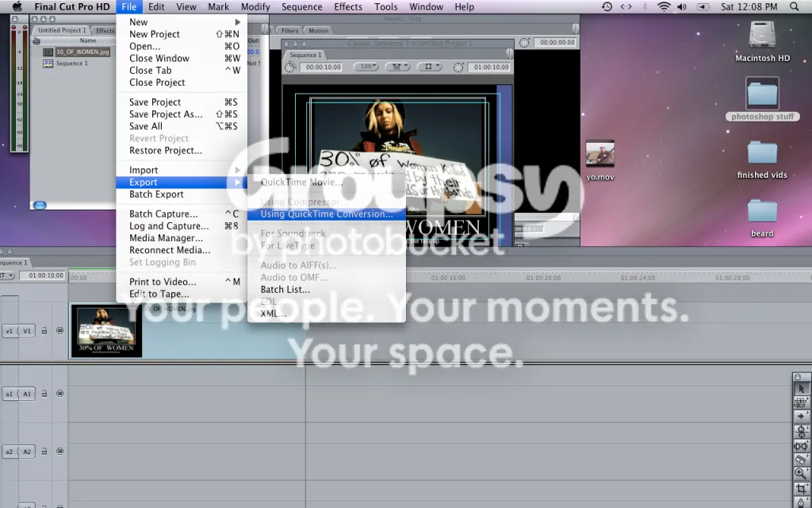Image resolution: width=812 pixels, height=508 pixels.
Task: Select the Slip item tool in tool palette
Action: (801, 445)
